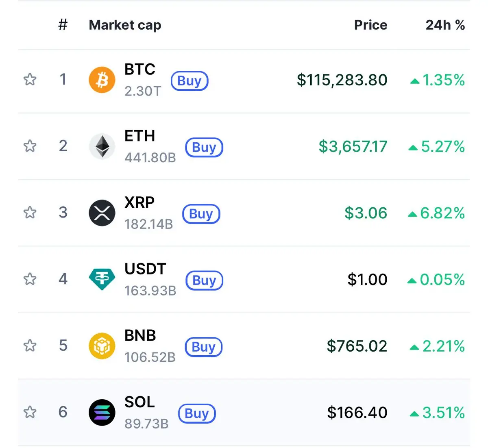
Task: Open the Ethereum diamond logo
Action: pos(102,146)
